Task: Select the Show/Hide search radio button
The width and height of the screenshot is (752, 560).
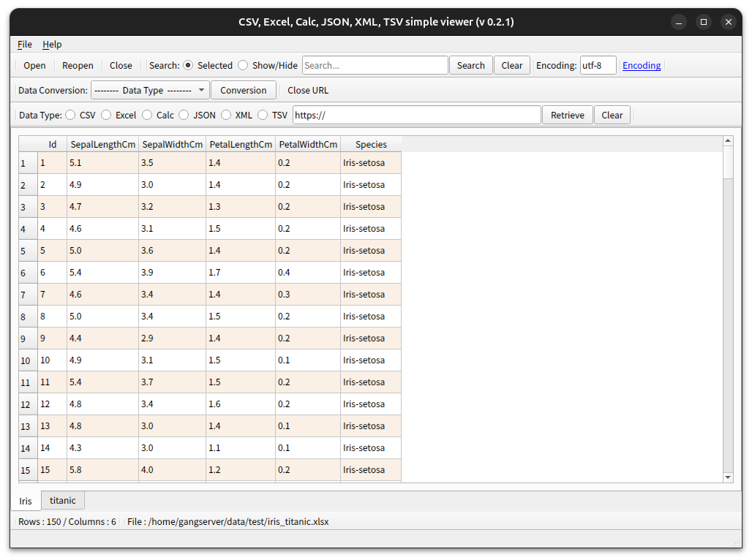Action: 243,65
